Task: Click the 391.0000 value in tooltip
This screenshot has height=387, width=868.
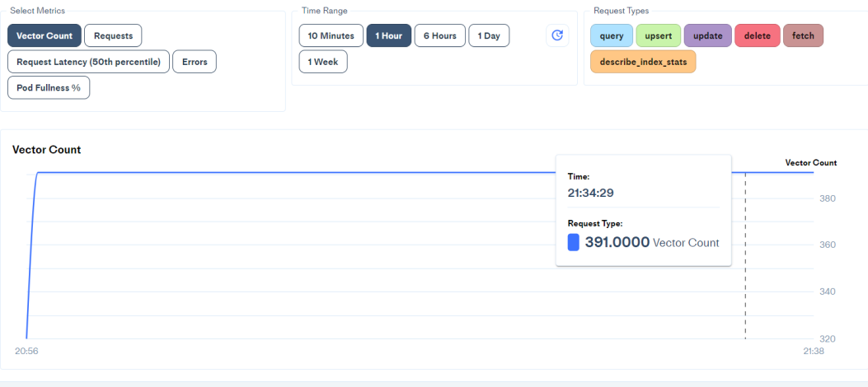Action: (x=617, y=242)
